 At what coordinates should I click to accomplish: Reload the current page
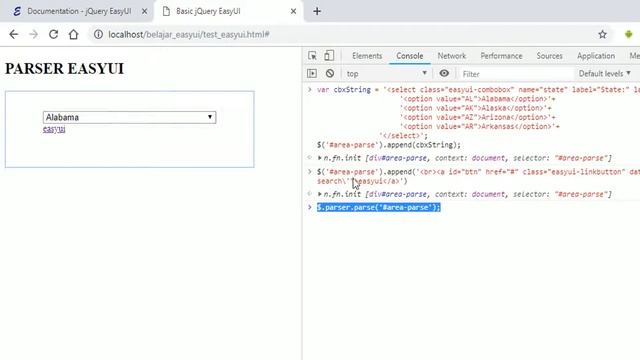pyautogui.click(x=53, y=34)
